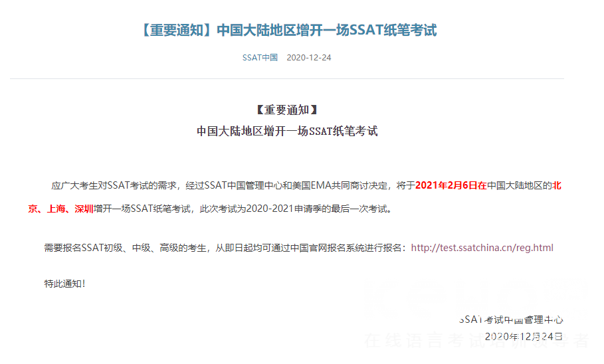Click the 特此通知！ closing line
Viewport: 604px width, 364px height.
pyautogui.click(x=65, y=284)
